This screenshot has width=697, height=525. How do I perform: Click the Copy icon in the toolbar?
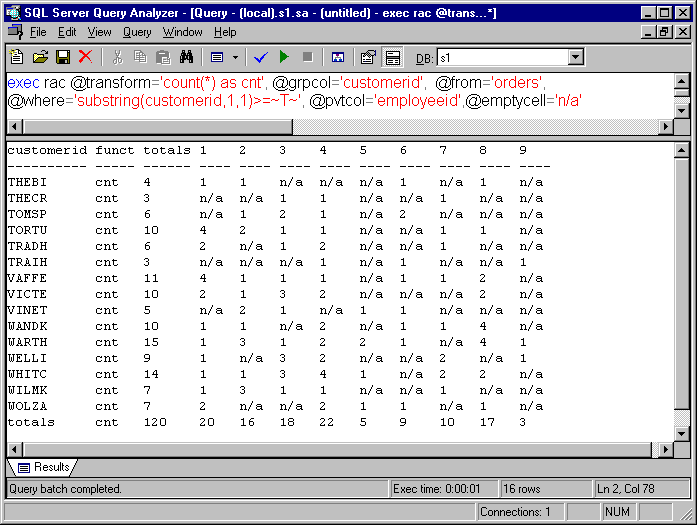140,57
